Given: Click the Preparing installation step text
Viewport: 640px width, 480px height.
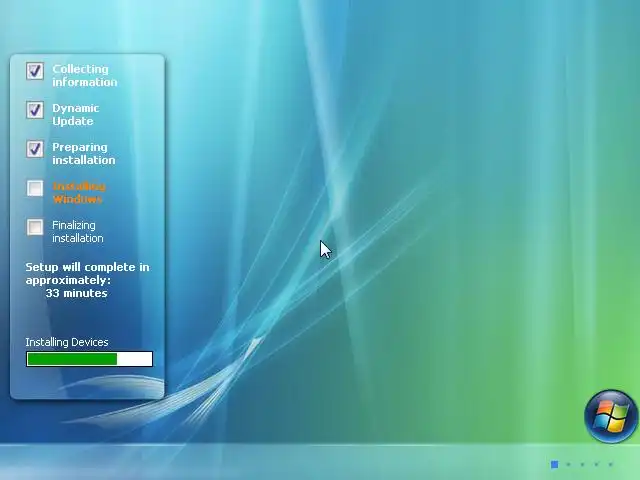Looking at the screenshot, I should pos(84,153).
